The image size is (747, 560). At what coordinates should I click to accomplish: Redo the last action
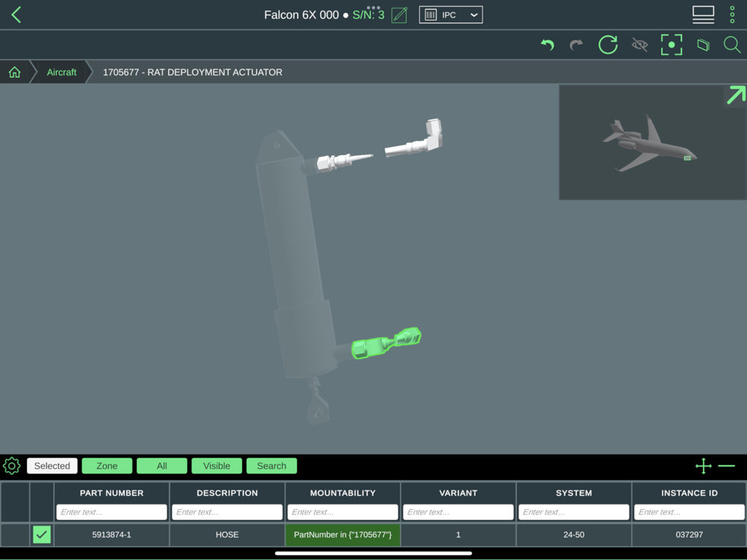[577, 45]
